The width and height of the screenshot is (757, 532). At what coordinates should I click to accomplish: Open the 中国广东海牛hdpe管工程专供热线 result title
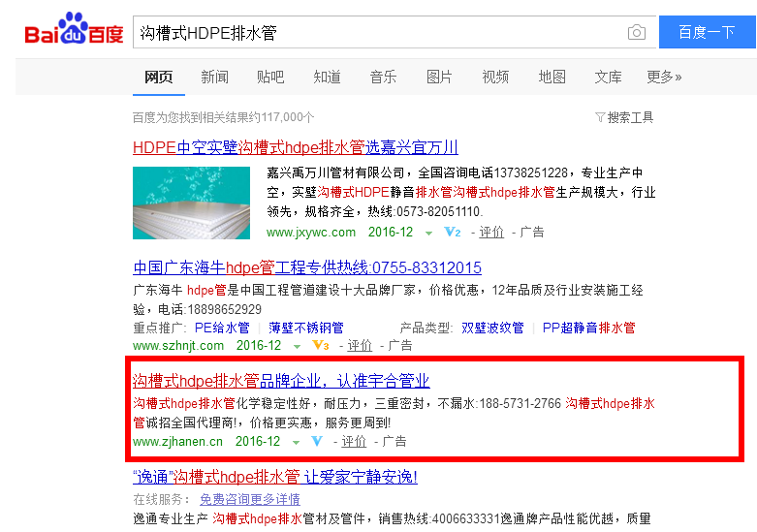[307, 267]
